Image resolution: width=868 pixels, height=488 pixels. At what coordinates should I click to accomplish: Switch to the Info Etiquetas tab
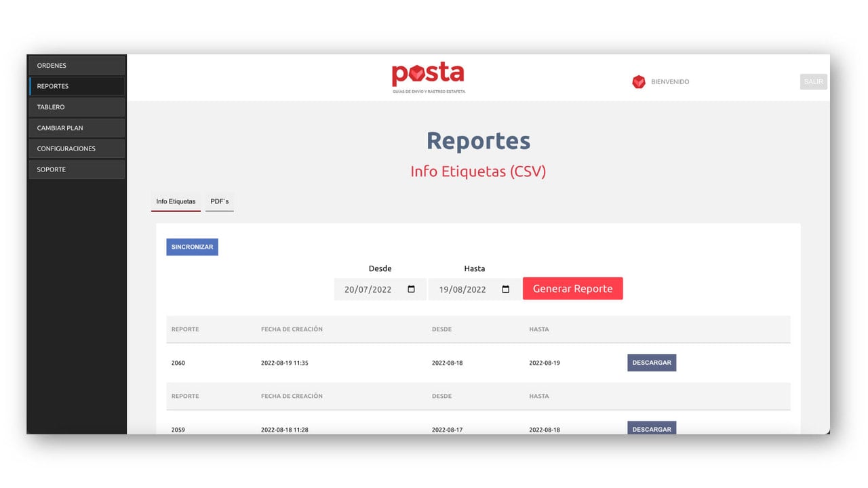coord(176,202)
